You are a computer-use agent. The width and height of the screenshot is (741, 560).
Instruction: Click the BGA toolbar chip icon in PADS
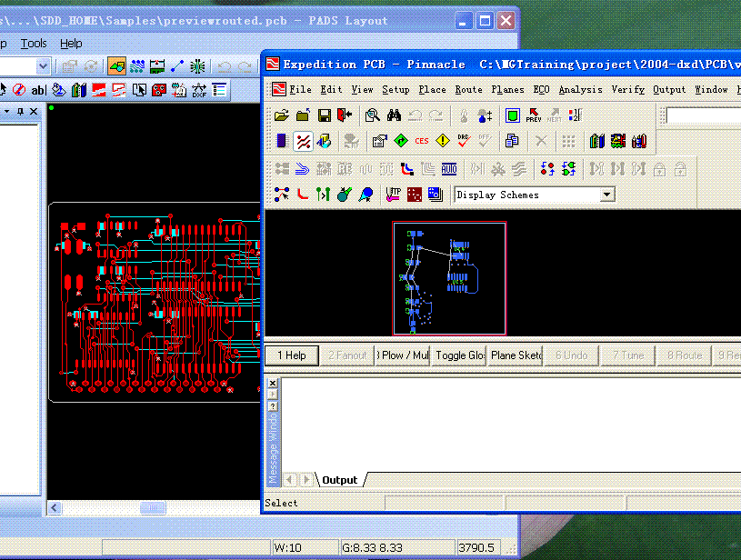coord(197,66)
